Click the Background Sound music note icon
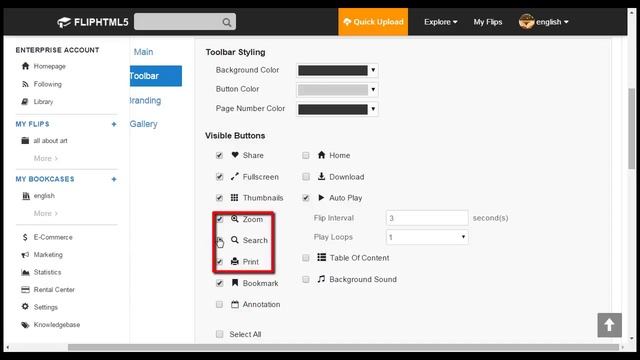 click(x=321, y=279)
